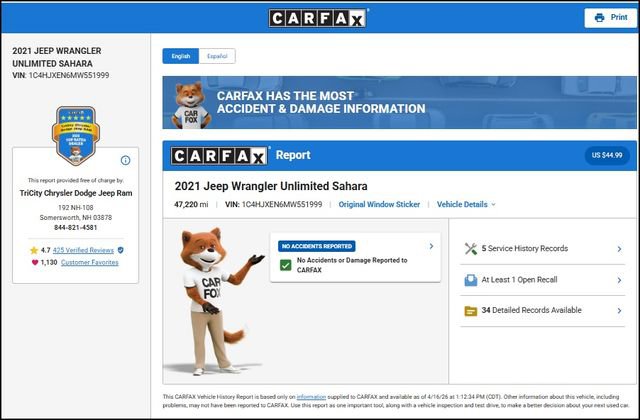Open 34 Detailed Records Available
This screenshot has width=640, height=420.
543,311
